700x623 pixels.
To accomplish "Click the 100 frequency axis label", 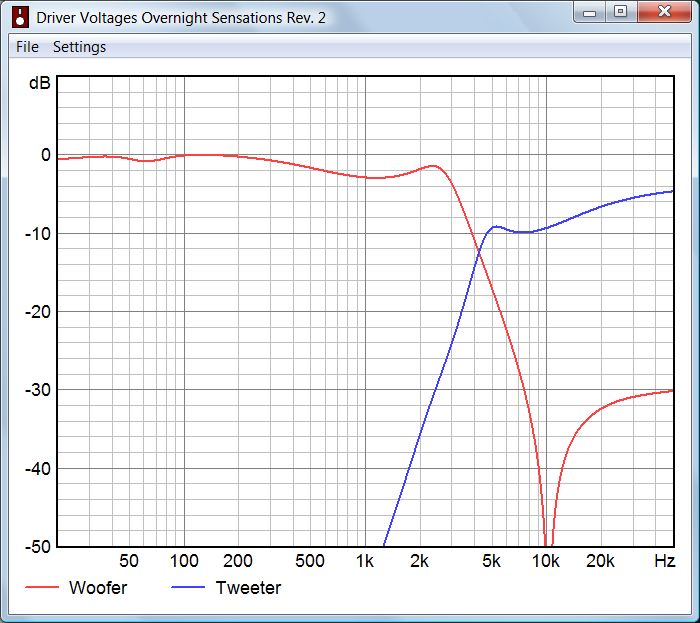I will tap(184, 561).
